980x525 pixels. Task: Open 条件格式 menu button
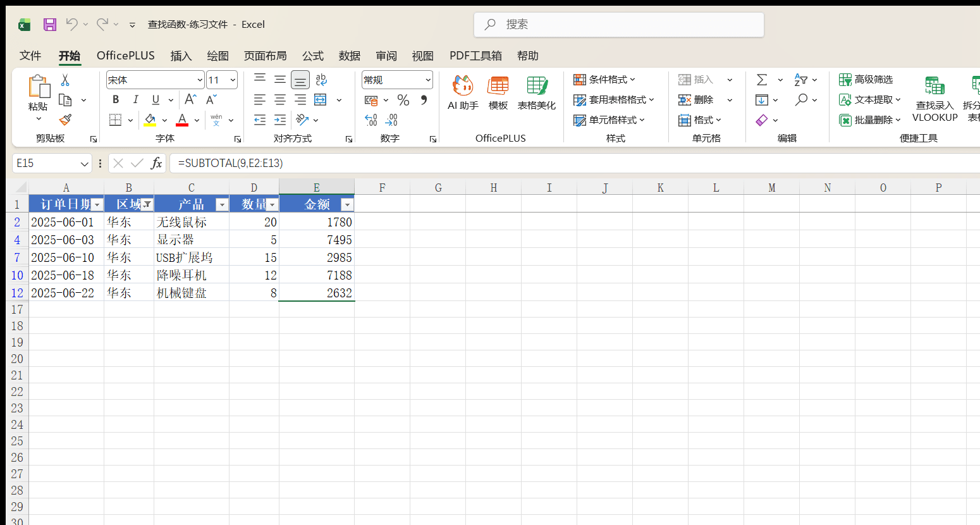click(604, 80)
